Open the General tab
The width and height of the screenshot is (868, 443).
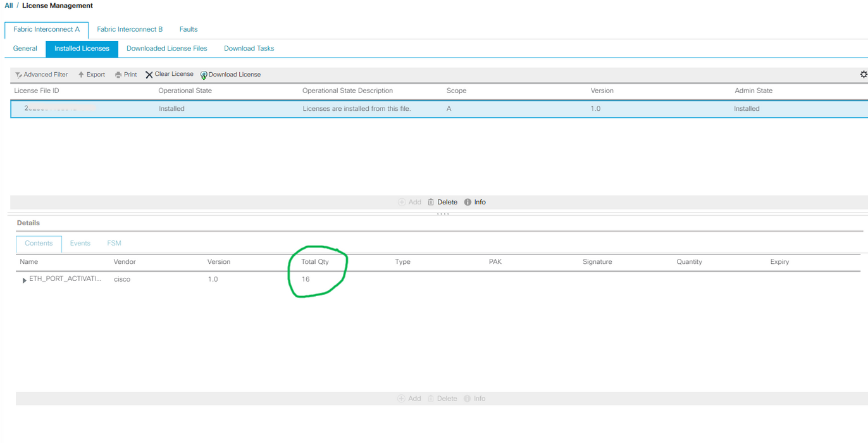25,48
